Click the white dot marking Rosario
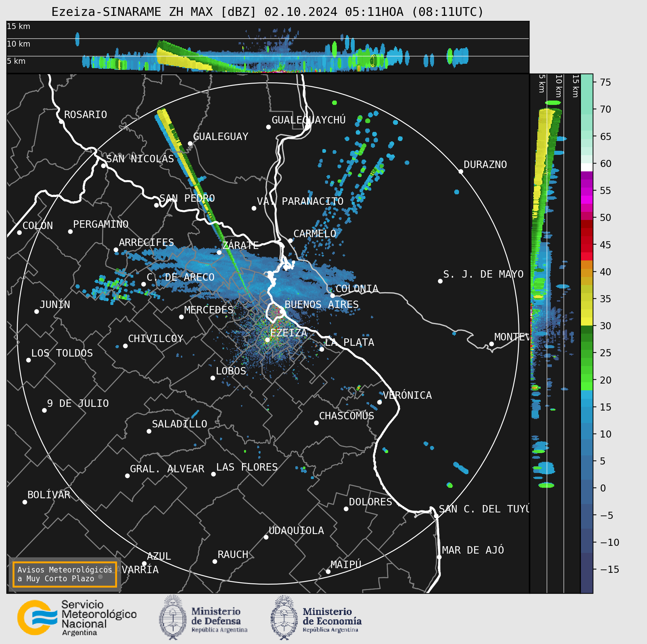Viewport: 647px width, 644px height. coord(61,121)
